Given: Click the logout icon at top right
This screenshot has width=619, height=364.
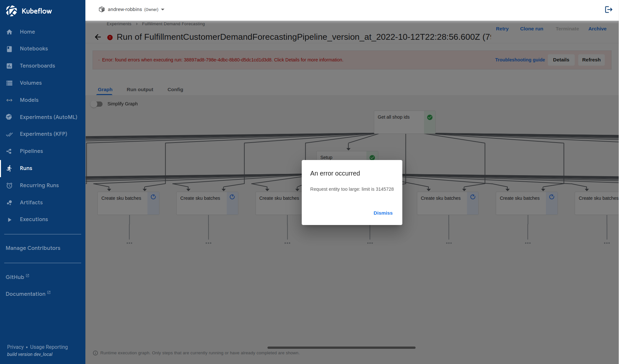Looking at the screenshot, I should click(x=609, y=10).
